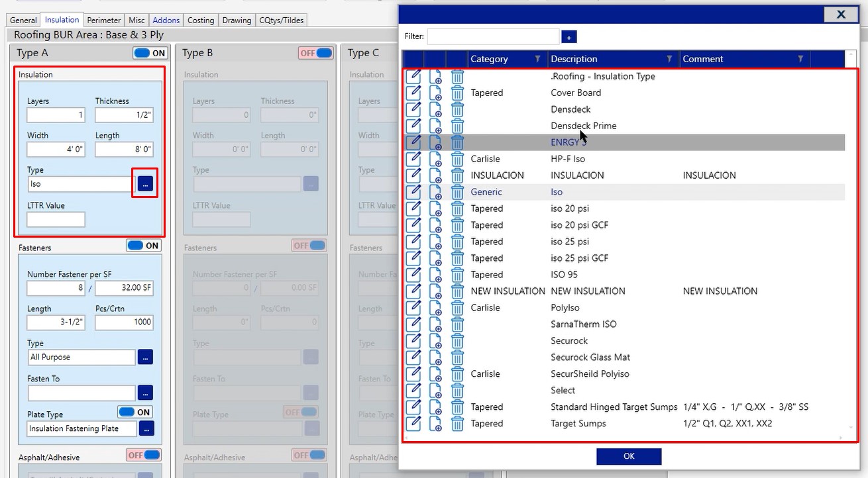Click the LTTR Value input field

(x=56, y=219)
